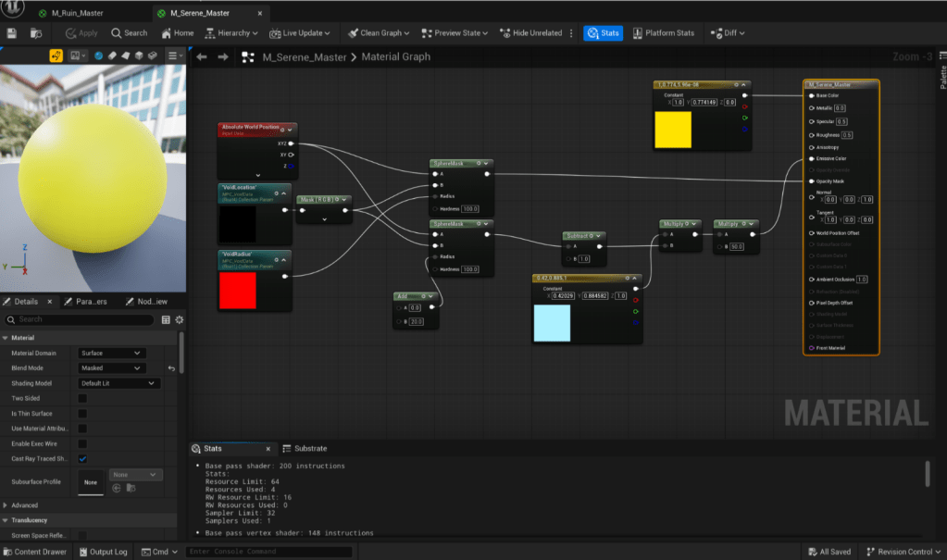Uncheck Cast Ray Traced Shadows checkbox

point(82,458)
